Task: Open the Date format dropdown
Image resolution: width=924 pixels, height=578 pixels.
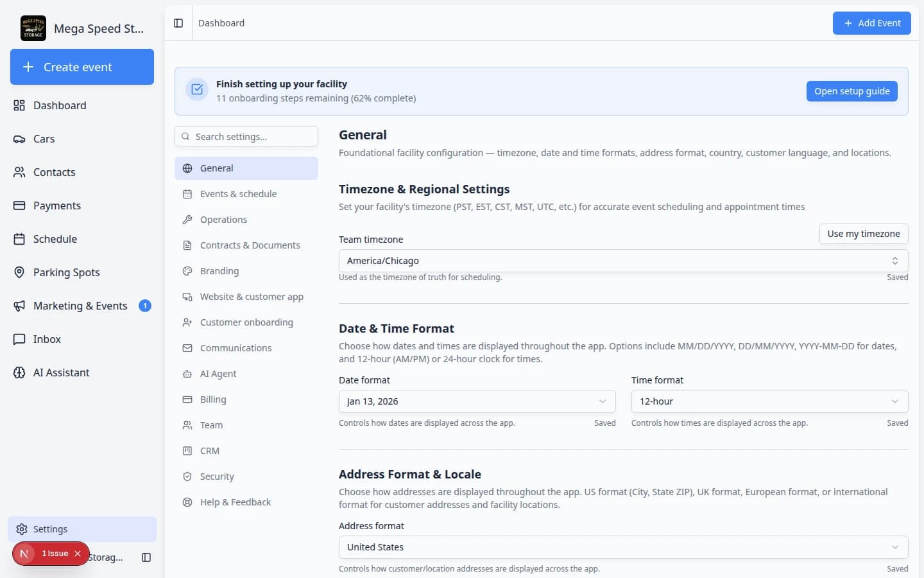Action: click(477, 401)
